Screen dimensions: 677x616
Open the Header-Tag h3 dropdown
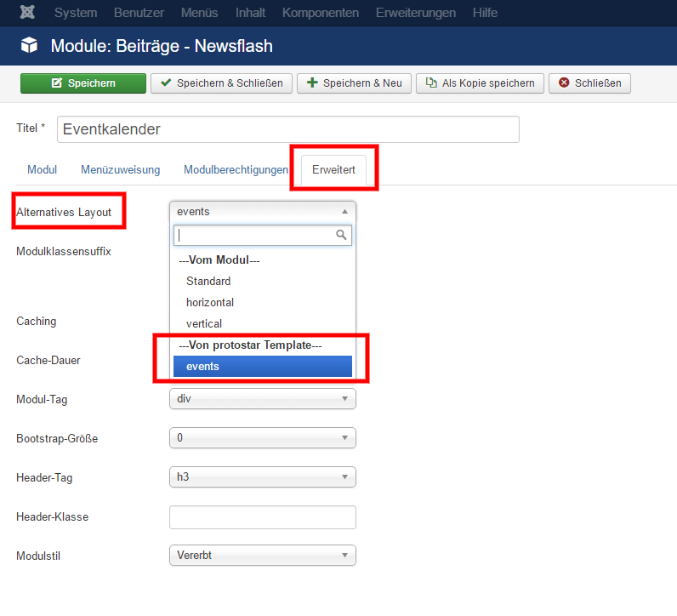(262, 477)
